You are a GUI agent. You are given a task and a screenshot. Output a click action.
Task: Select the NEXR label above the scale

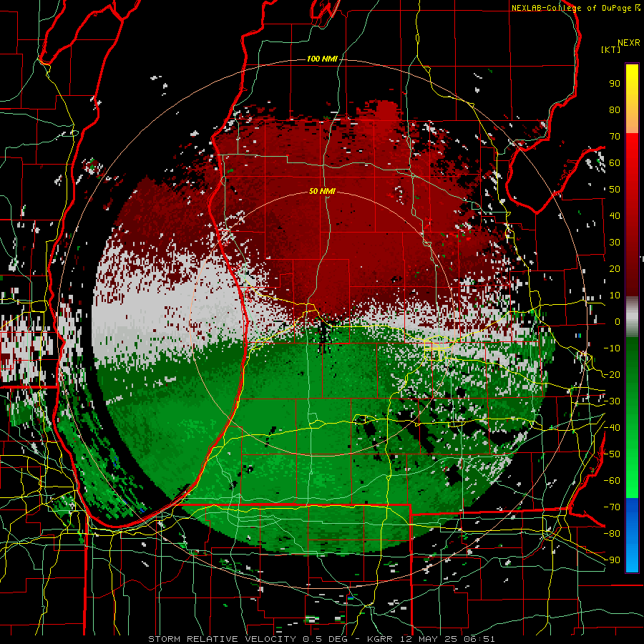point(629,43)
